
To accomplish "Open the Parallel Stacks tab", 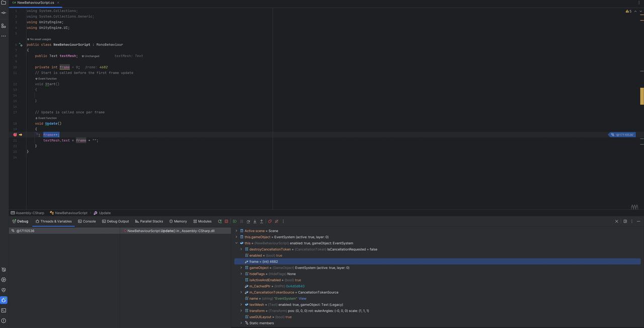I will click(149, 221).
